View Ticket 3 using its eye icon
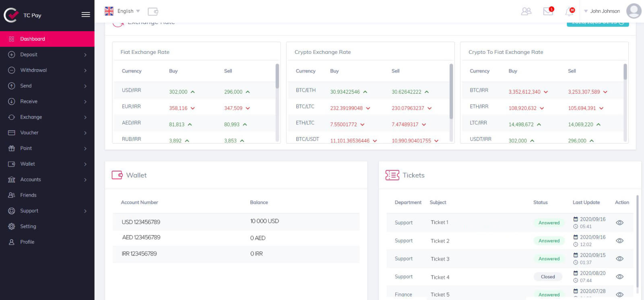This screenshot has width=644, height=300. (619, 259)
